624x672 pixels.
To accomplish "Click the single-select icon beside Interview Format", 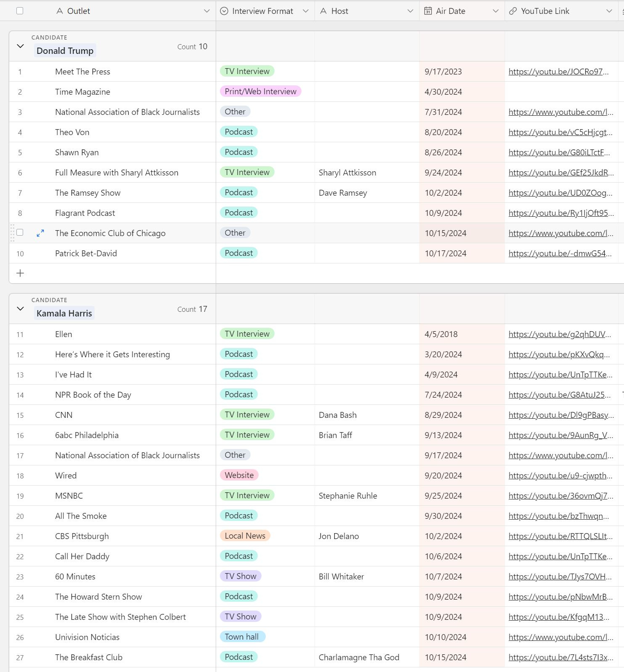I will point(225,11).
